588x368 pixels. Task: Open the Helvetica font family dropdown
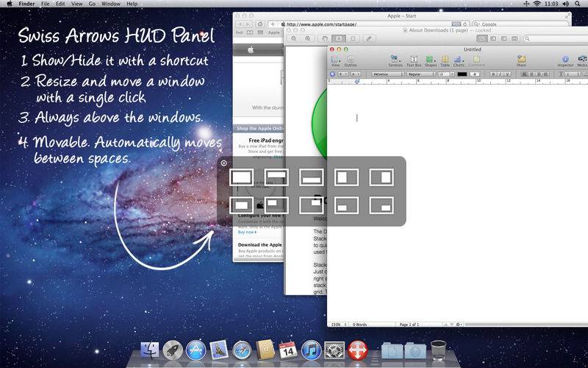387,74
